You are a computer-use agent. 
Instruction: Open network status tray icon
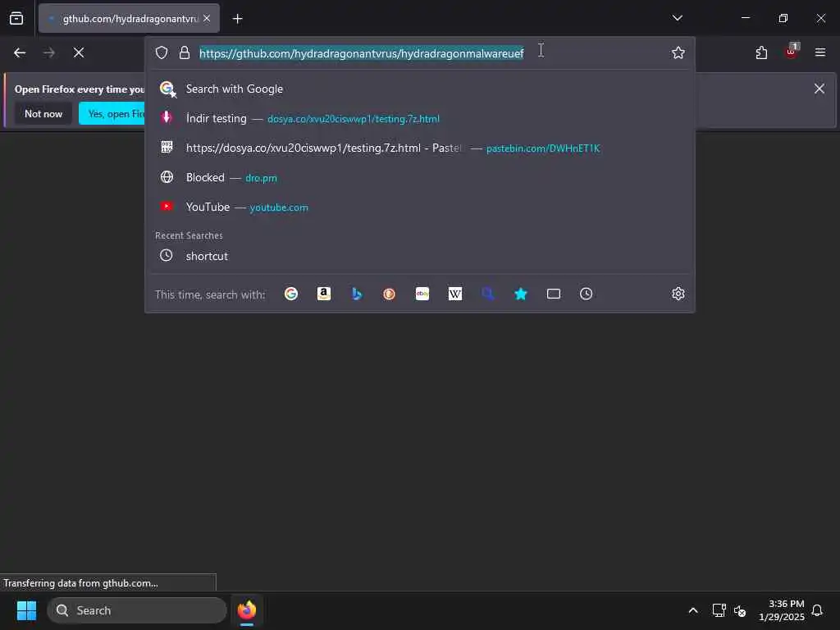click(x=719, y=610)
